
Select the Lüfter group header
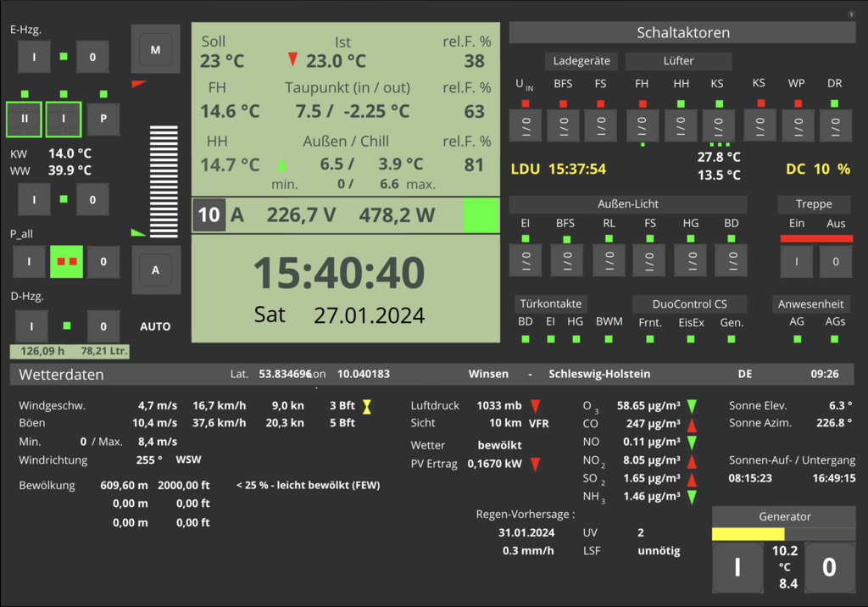678,61
